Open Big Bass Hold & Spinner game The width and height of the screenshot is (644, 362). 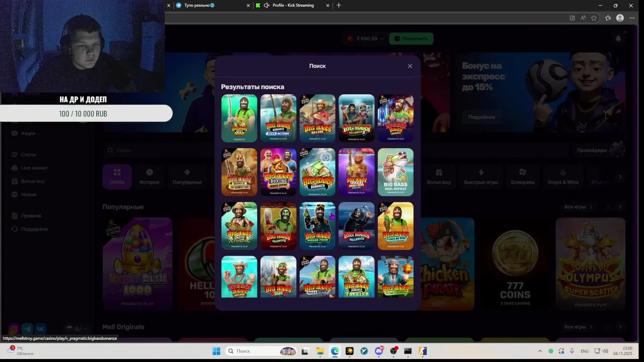pyautogui.click(x=317, y=277)
